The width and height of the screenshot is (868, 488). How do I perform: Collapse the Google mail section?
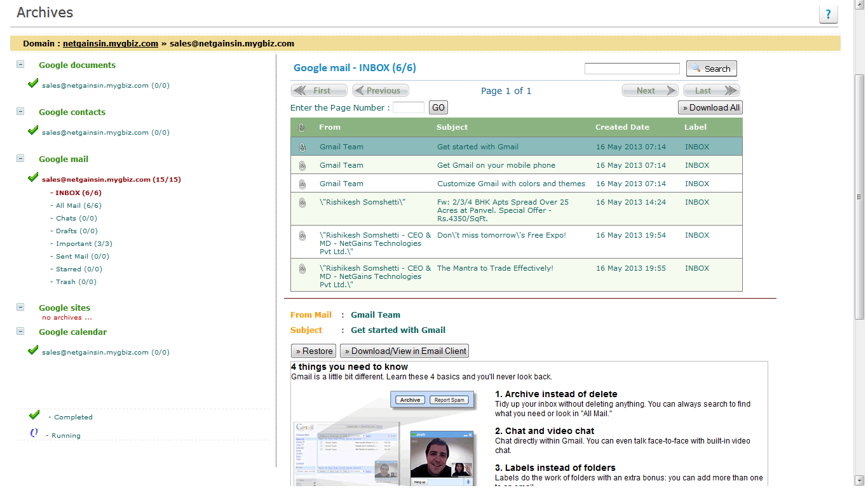(x=20, y=158)
